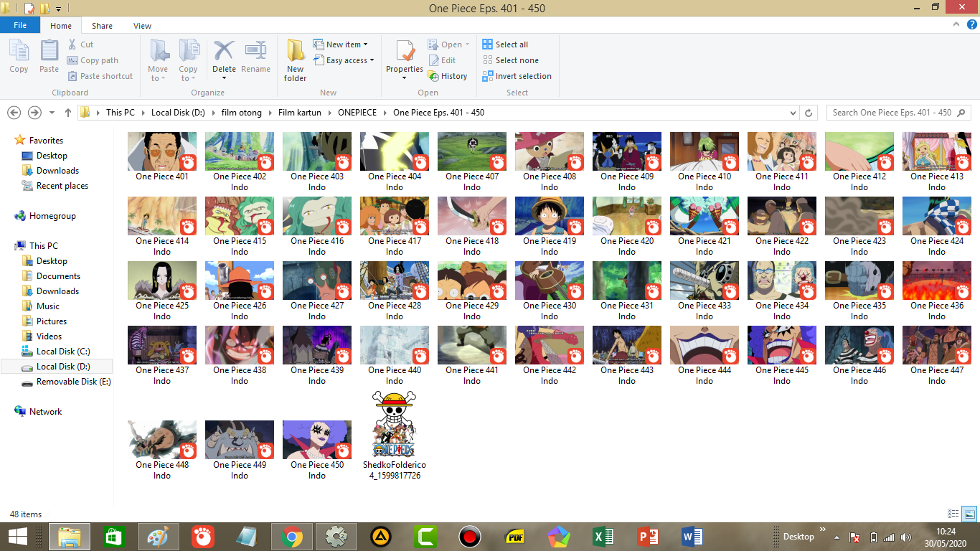
Task: Open the Paint palette taskbar icon
Action: coord(158,537)
